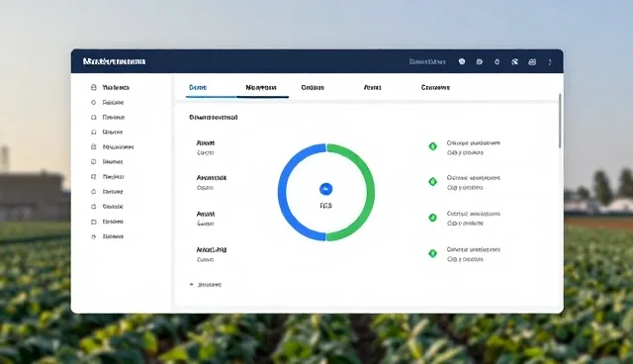Select the third entry in the left list
This screenshot has height=364, width=633.
206,219
